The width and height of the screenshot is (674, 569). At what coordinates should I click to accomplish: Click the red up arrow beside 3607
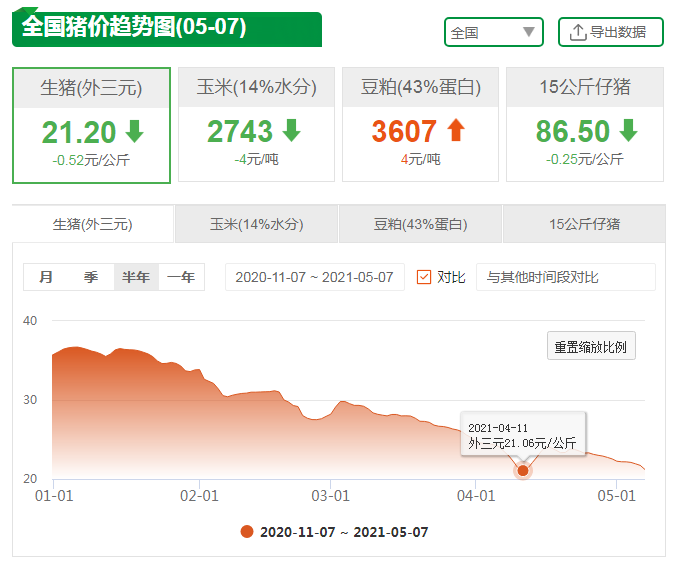[456, 130]
